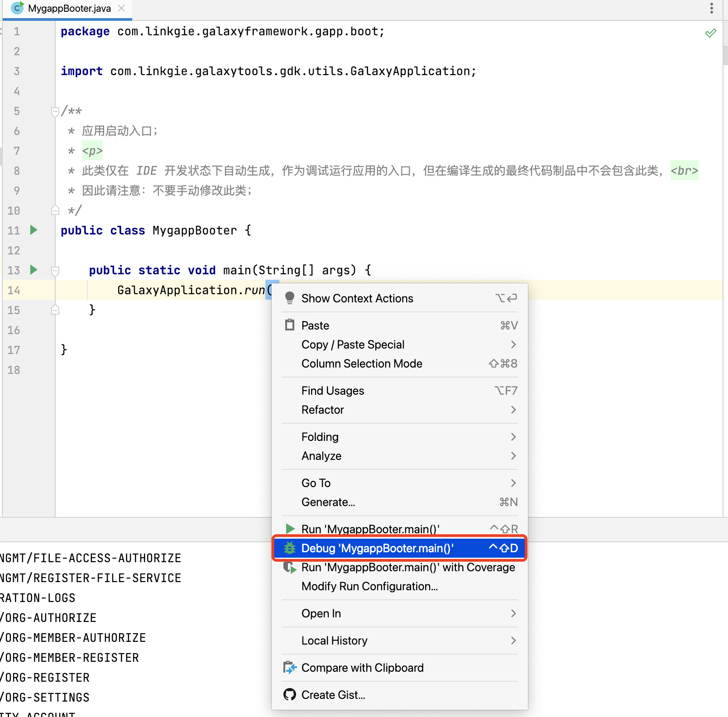This screenshot has width=728, height=717.
Task: Click the Run with Coverage shield icon
Action: 290,567
